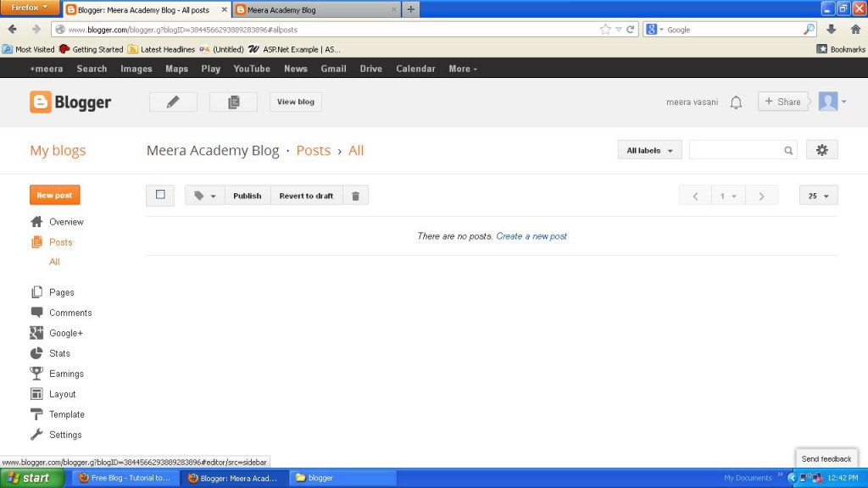Image resolution: width=868 pixels, height=488 pixels.
Task: Open the label tag dropdown in posts toolbar
Action: coord(203,195)
